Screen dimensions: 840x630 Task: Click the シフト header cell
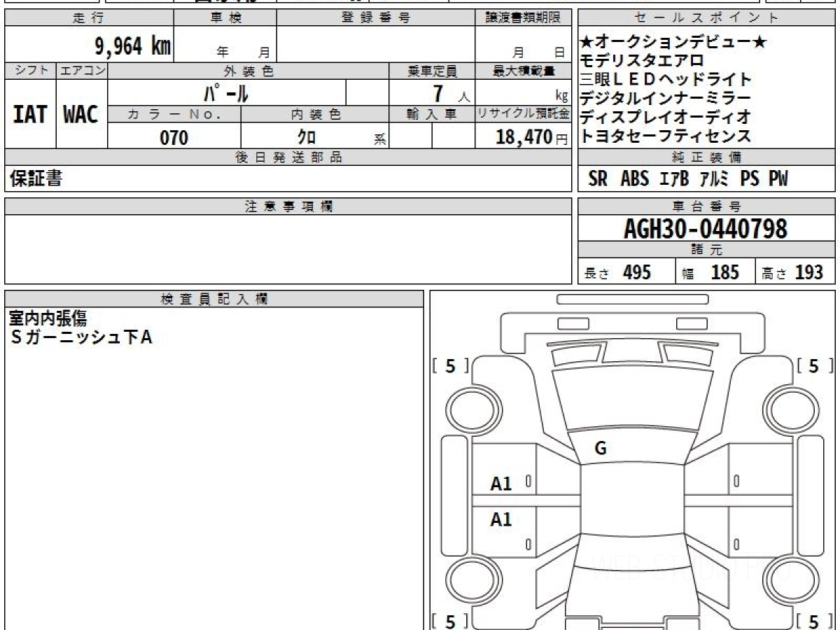coord(30,71)
